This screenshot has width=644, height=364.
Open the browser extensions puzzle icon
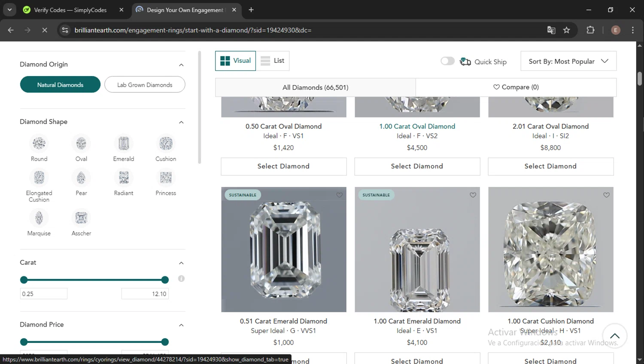(591, 30)
